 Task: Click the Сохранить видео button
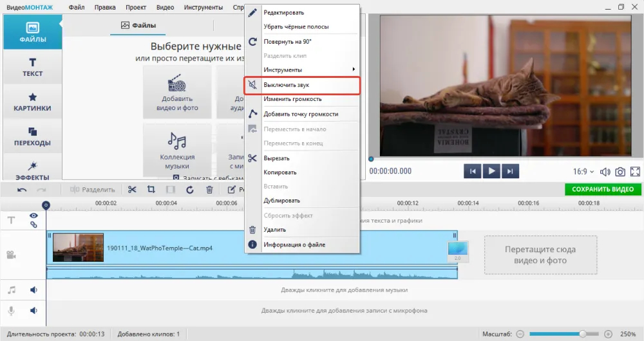[603, 189]
